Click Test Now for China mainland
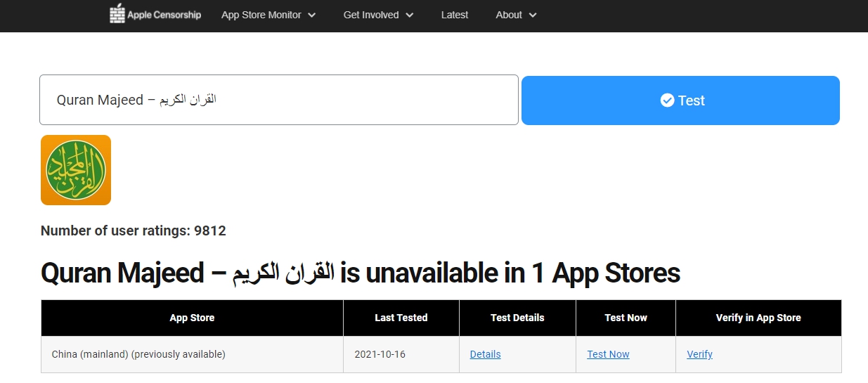Screen dimensions: 868x383 [608, 354]
